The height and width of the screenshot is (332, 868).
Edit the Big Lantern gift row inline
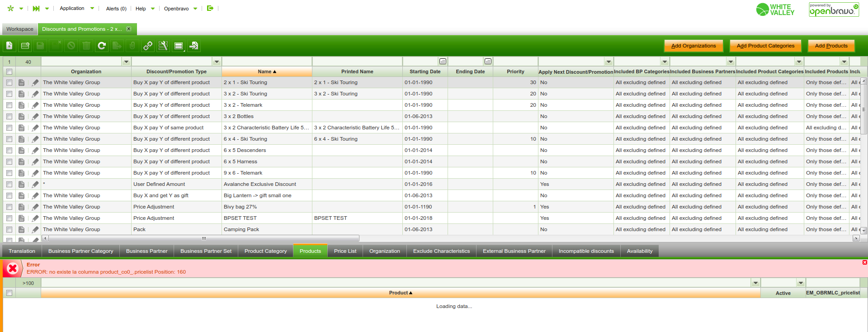35,195
